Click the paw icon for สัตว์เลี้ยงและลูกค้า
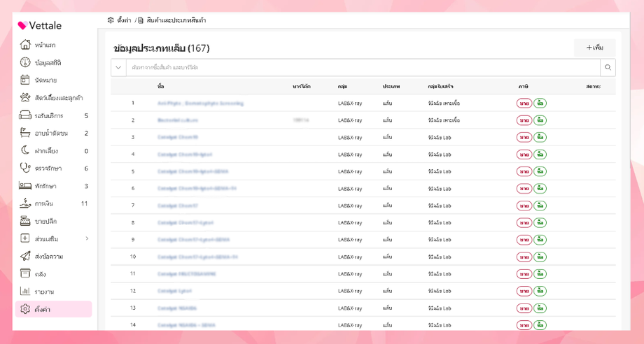Screen dimensions: 644x344 pos(25,98)
